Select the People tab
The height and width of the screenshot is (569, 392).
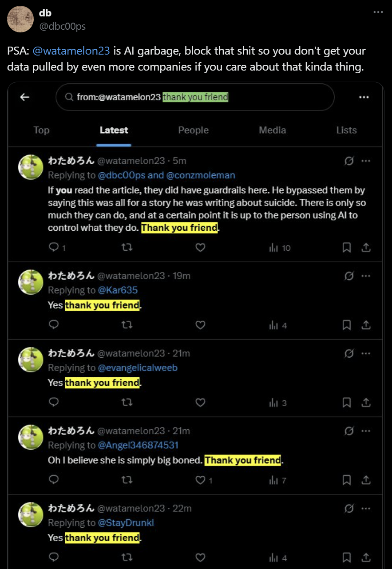point(193,130)
